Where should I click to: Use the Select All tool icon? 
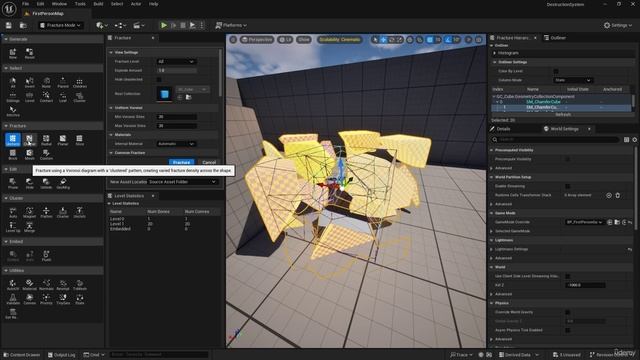pos(13,82)
